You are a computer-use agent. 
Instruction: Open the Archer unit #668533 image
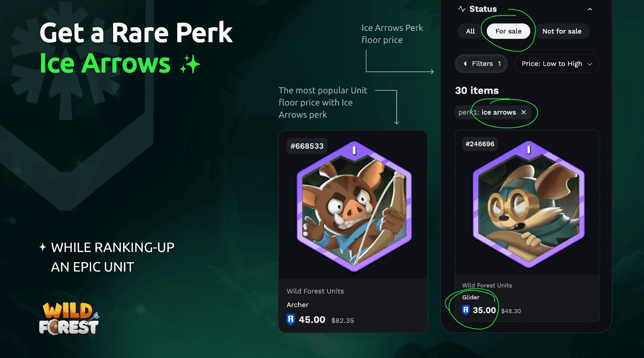coord(354,206)
